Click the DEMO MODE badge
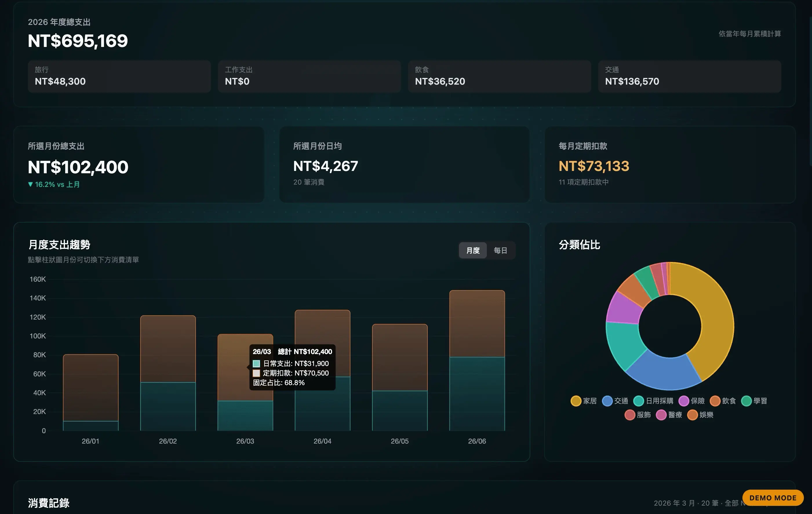The image size is (812, 514). point(773,498)
